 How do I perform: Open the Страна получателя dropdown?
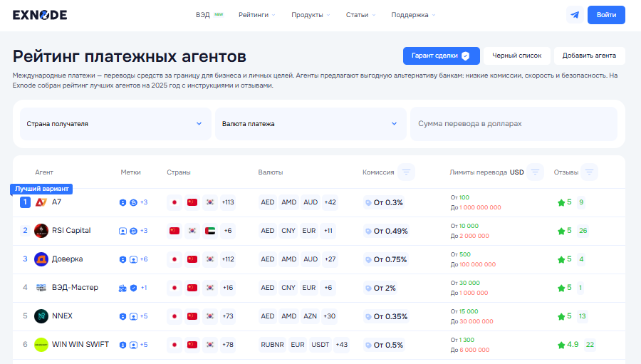click(x=115, y=124)
